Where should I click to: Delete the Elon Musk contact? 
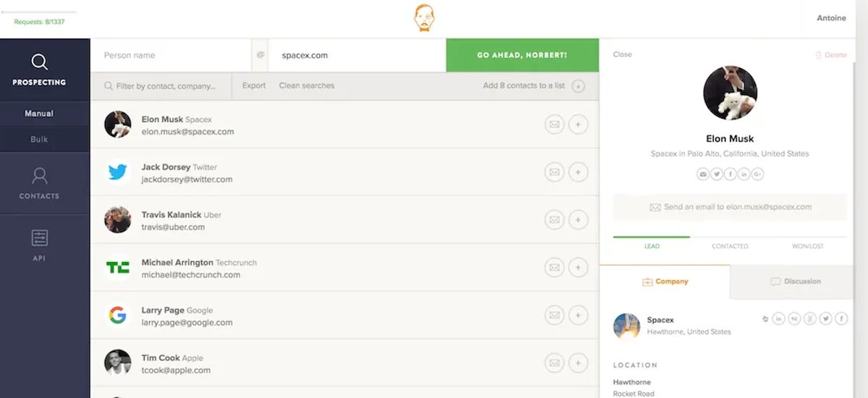click(x=830, y=55)
